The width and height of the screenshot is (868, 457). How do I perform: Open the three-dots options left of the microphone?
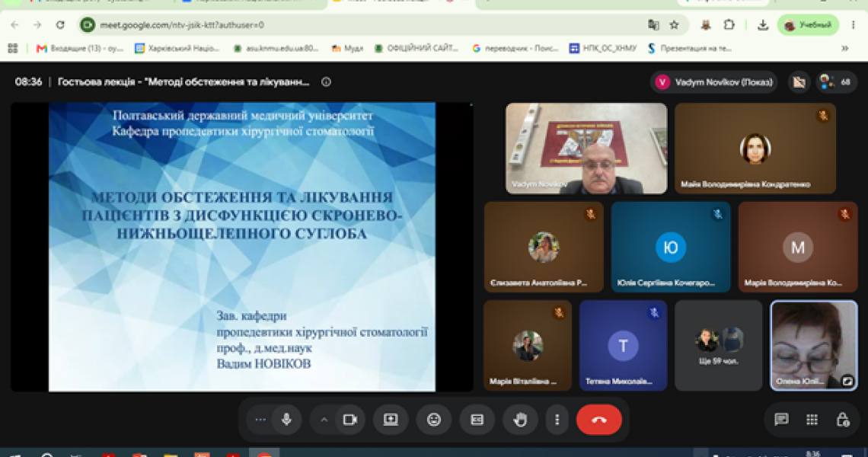click(x=260, y=420)
